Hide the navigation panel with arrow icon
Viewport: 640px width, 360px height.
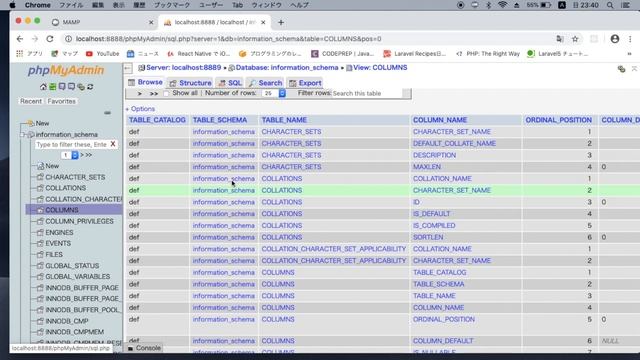pos(128,68)
